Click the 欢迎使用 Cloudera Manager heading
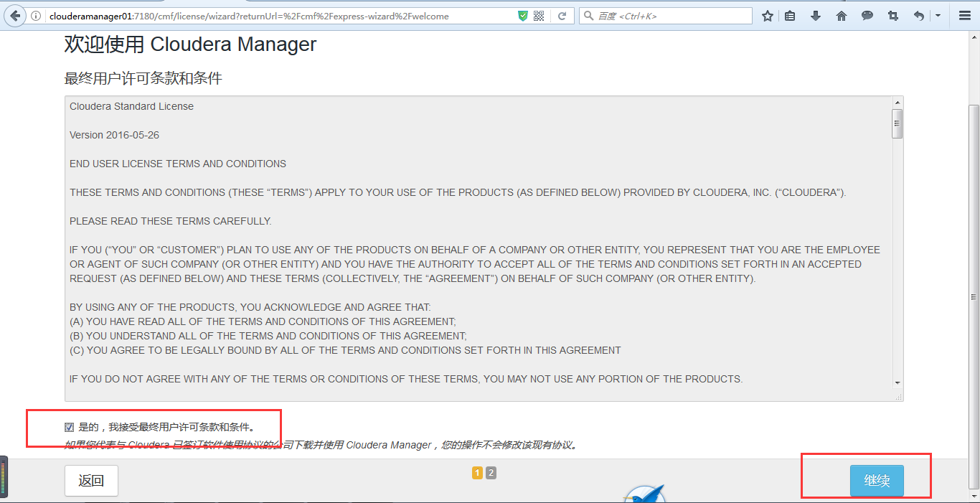This screenshot has width=980, height=503. 190,44
